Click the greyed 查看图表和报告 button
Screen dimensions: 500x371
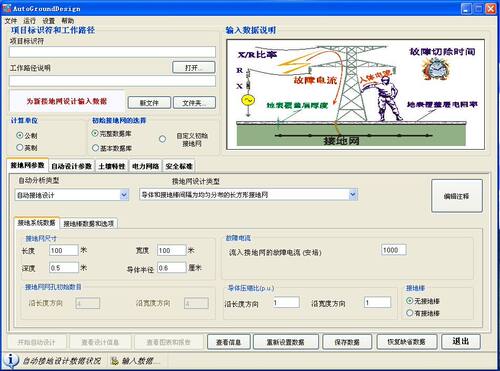pos(168,342)
